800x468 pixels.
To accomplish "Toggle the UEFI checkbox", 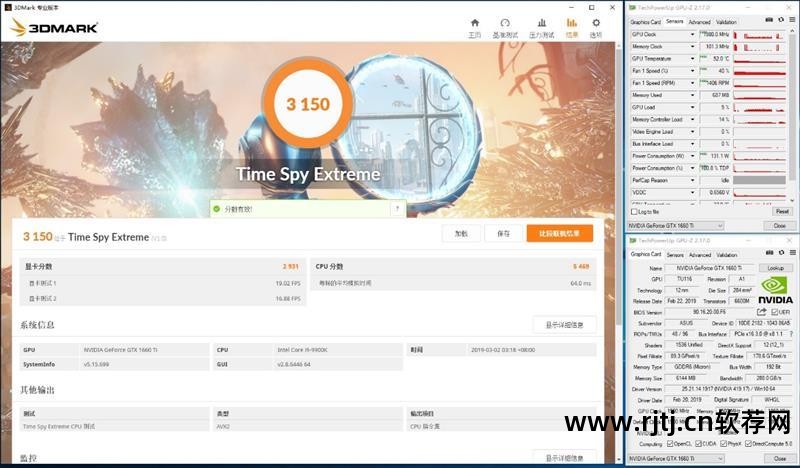I will coord(774,312).
